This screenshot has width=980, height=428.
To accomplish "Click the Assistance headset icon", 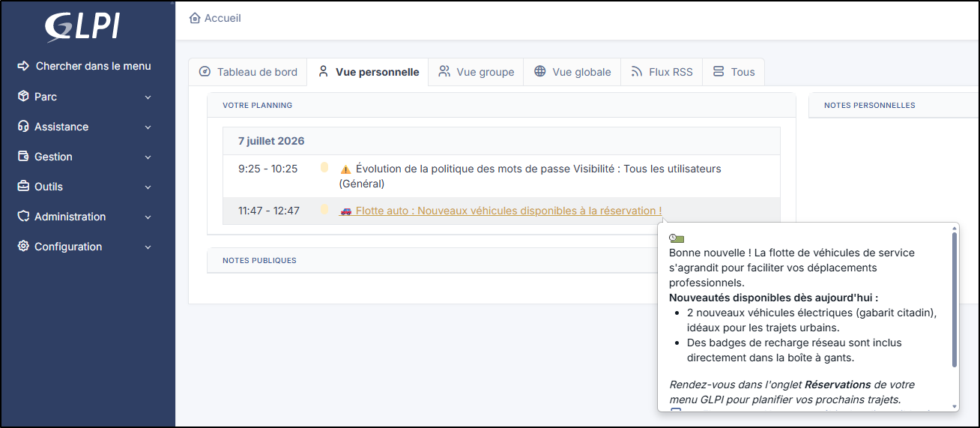I will (x=23, y=127).
